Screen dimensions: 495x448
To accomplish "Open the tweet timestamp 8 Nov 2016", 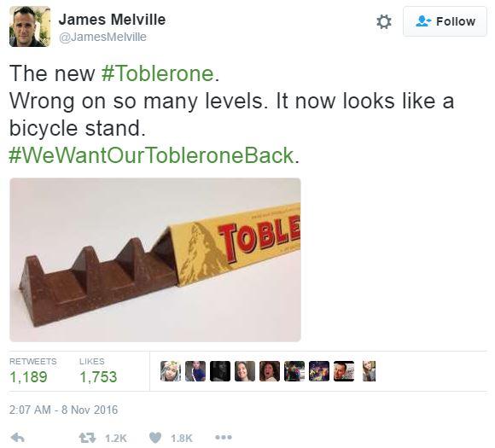I will click(63, 410).
